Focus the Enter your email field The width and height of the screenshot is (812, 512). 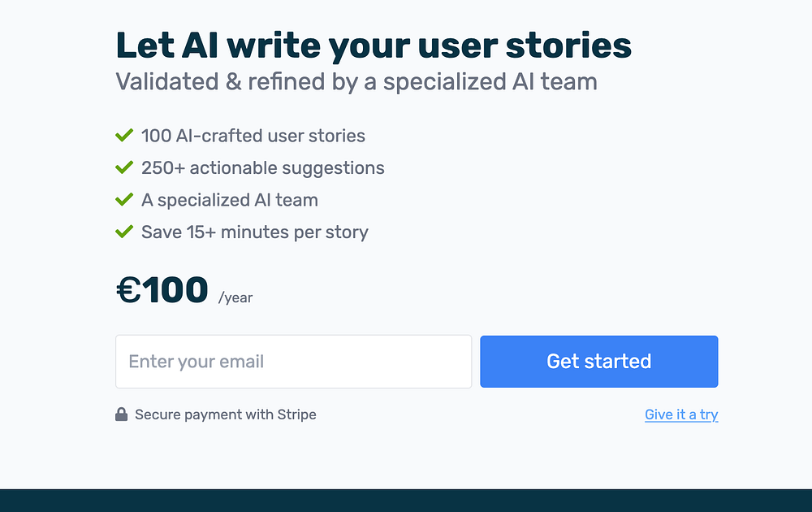coord(293,362)
